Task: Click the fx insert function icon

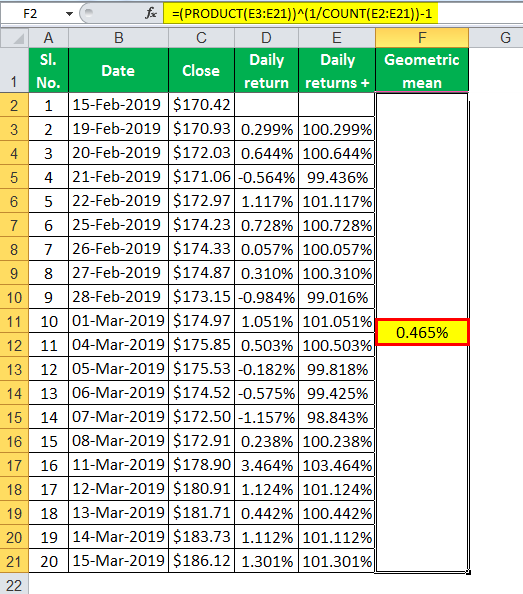Action: 151,14
